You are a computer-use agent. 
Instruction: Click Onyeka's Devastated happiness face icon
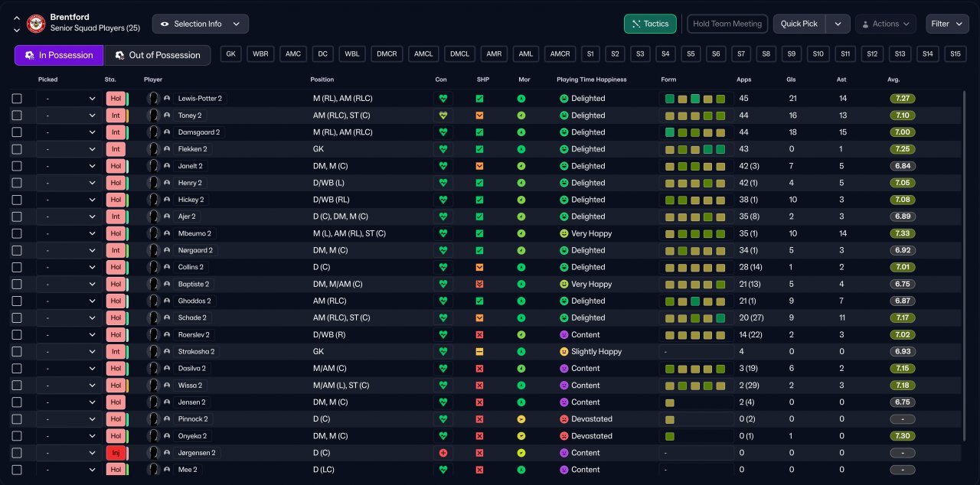pyautogui.click(x=564, y=436)
